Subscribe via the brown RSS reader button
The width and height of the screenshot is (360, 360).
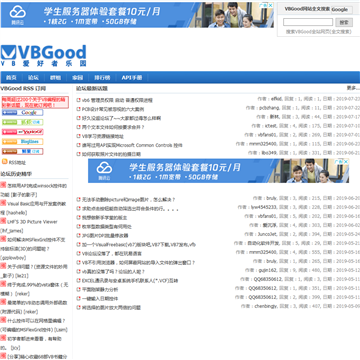pyautogui.click(x=22, y=151)
